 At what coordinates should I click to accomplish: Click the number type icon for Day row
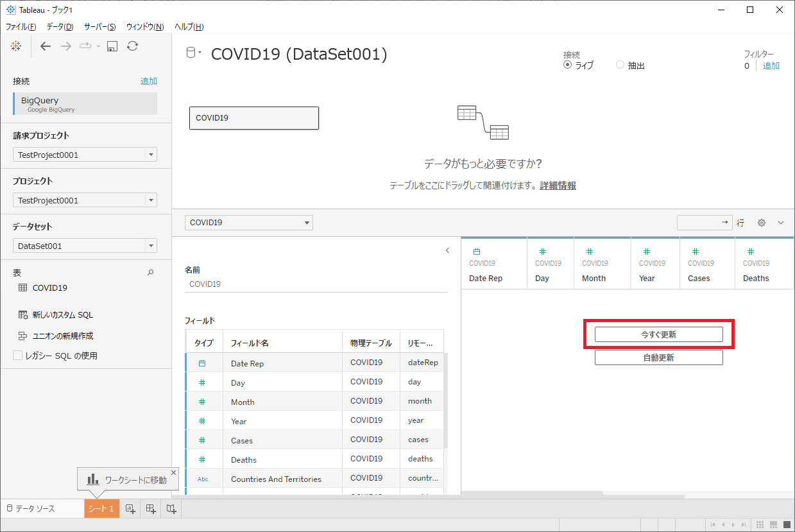[202, 382]
